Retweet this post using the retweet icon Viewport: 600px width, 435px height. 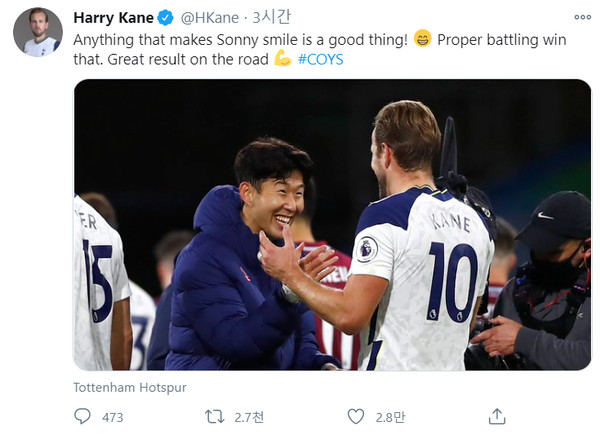click(215, 415)
